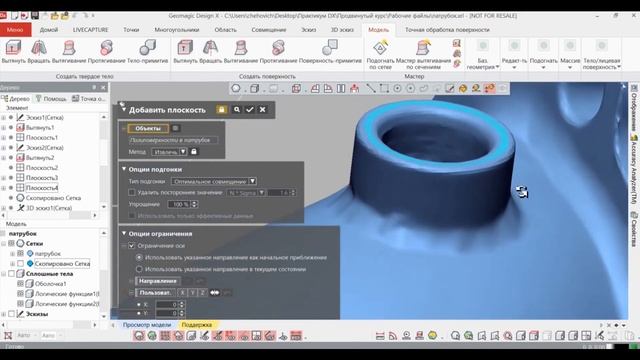
Task: Click the flip direction double-arrow icon
Action: click(x=214, y=292)
